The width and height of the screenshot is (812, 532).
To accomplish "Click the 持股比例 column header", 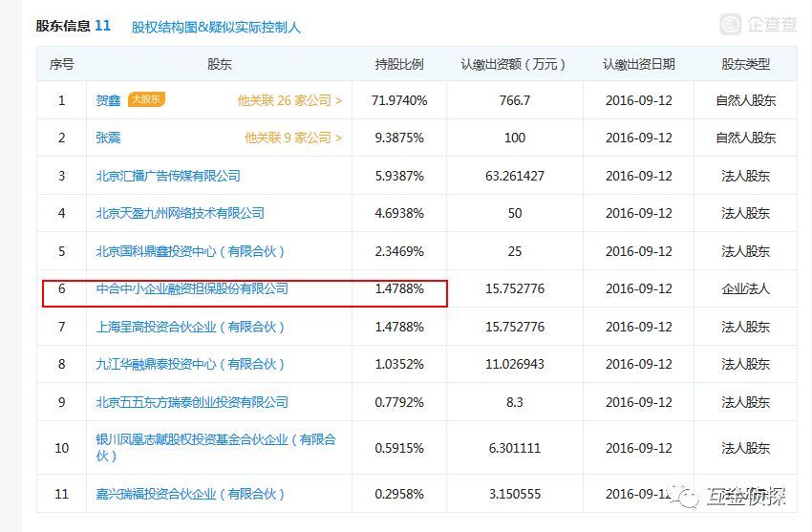I will point(399,64).
